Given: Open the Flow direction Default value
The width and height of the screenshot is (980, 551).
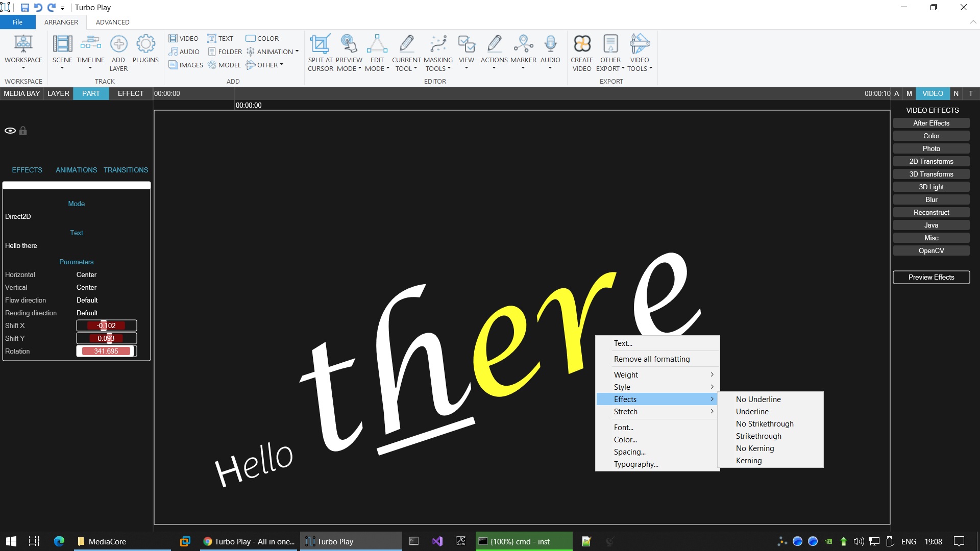Looking at the screenshot, I should [87, 300].
